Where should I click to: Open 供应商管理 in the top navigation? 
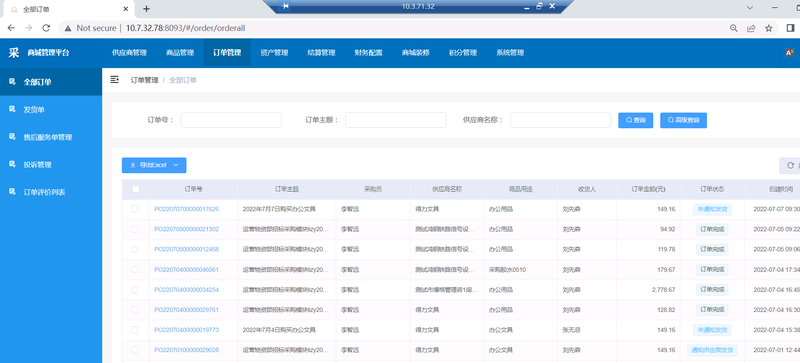pyautogui.click(x=130, y=53)
